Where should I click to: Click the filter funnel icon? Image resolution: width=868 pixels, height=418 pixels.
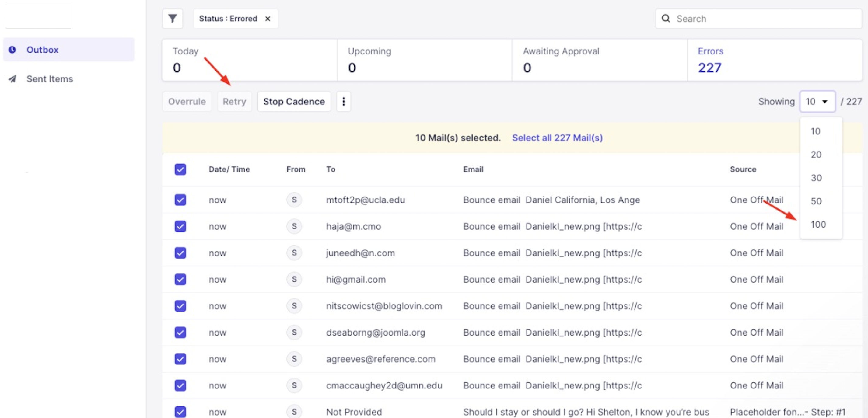coord(173,19)
